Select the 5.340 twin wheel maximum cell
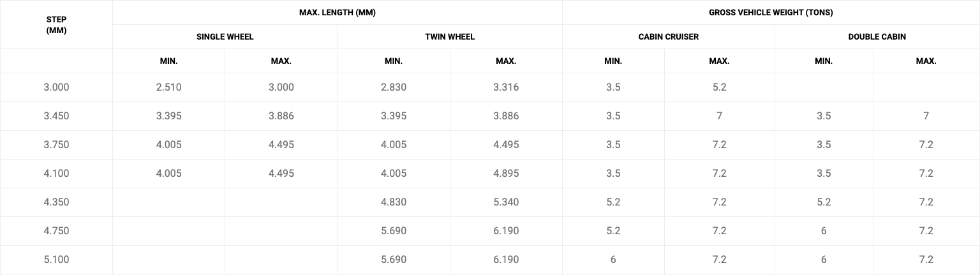The image size is (980, 277). click(506, 202)
